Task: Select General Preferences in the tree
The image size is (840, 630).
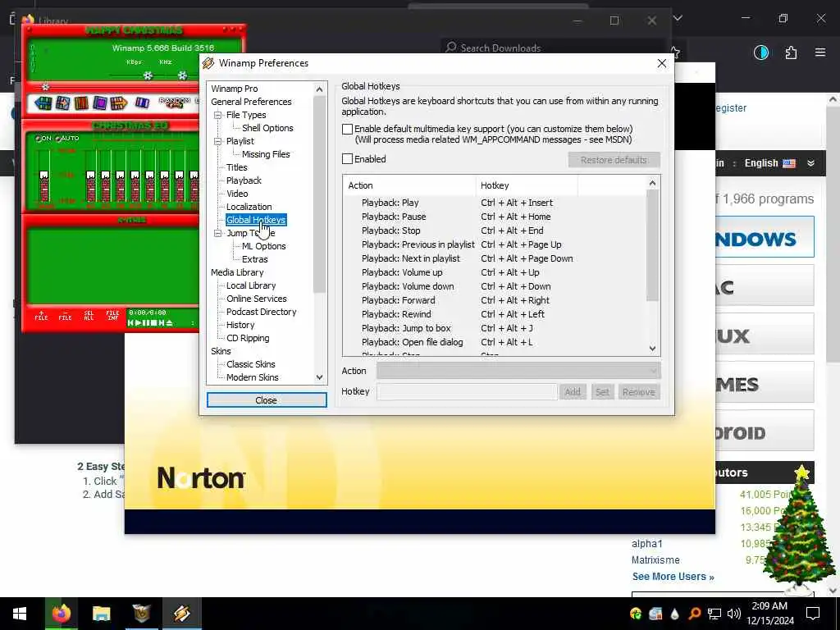Action: click(251, 102)
